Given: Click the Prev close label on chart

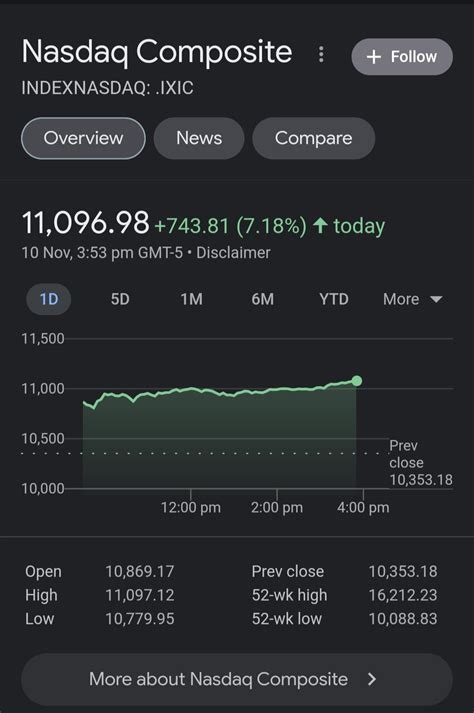Looking at the screenshot, I should [406, 454].
